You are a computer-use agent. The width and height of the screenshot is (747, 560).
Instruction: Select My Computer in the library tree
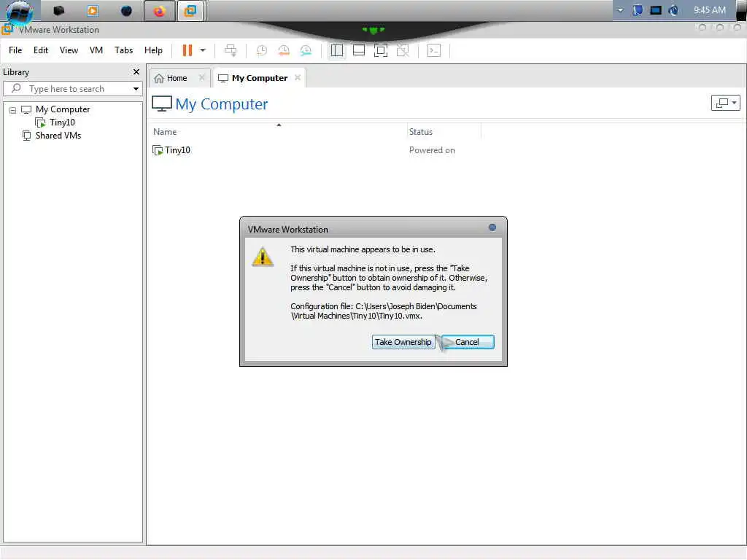(x=63, y=109)
